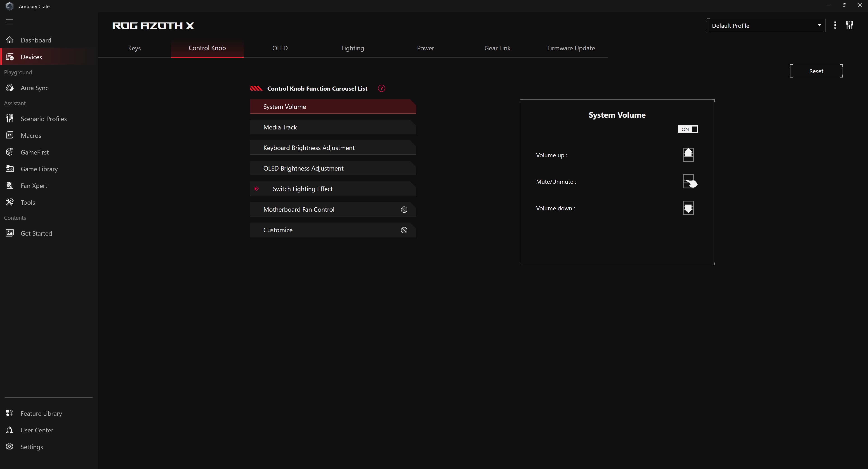Click the Armoury Crate logo in title bar
Image resolution: width=868 pixels, height=469 pixels.
9,6
